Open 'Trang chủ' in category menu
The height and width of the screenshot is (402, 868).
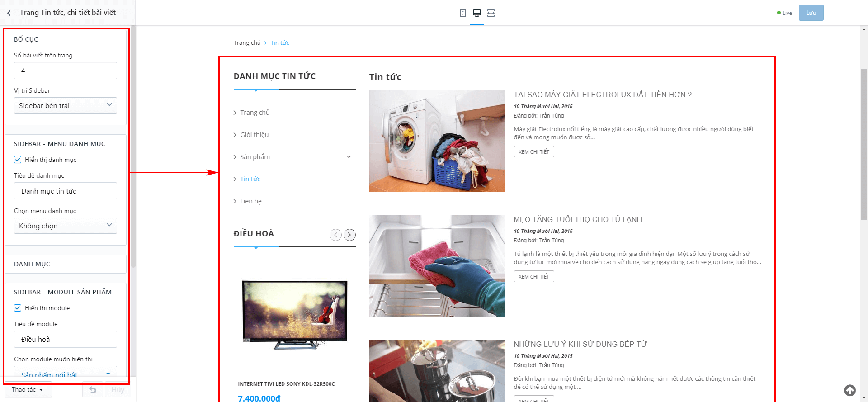(255, 113)
